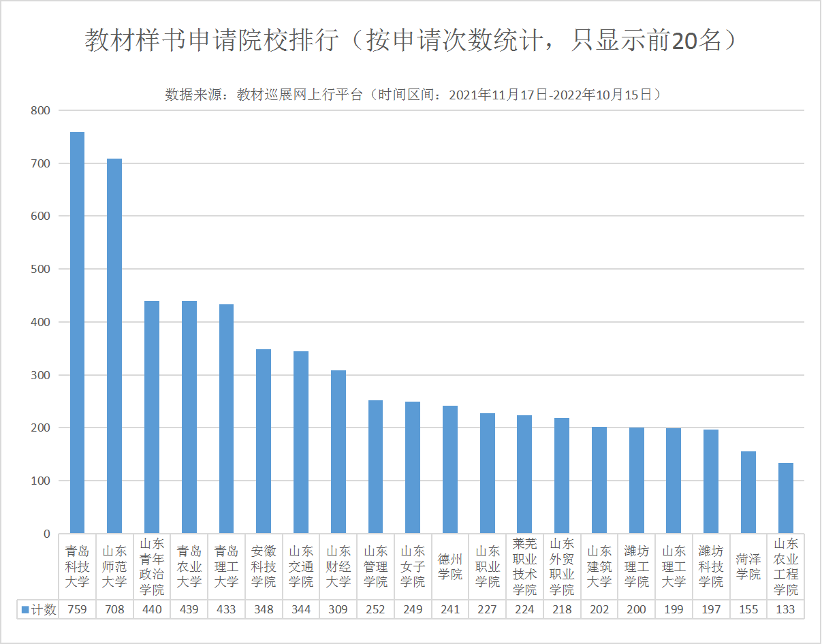The image size is (822, 644).
Task: Click the data table cell showing 759
Action: (77, 610)
